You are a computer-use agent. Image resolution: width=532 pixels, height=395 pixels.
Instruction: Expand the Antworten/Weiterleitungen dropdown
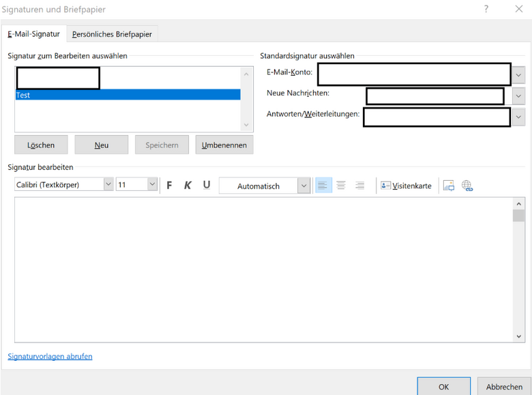pos(518,117)
